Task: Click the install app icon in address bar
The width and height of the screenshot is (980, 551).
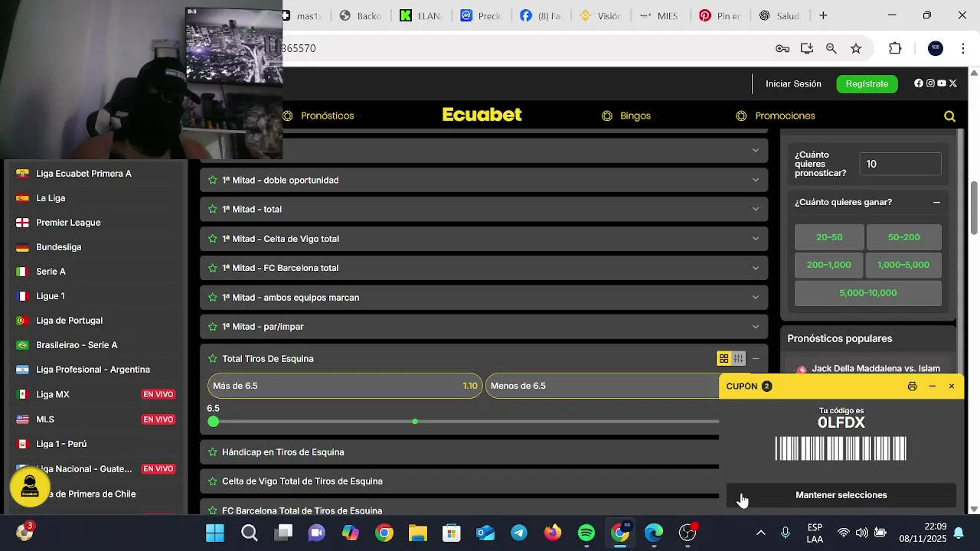Action: [x=807, y=48]
